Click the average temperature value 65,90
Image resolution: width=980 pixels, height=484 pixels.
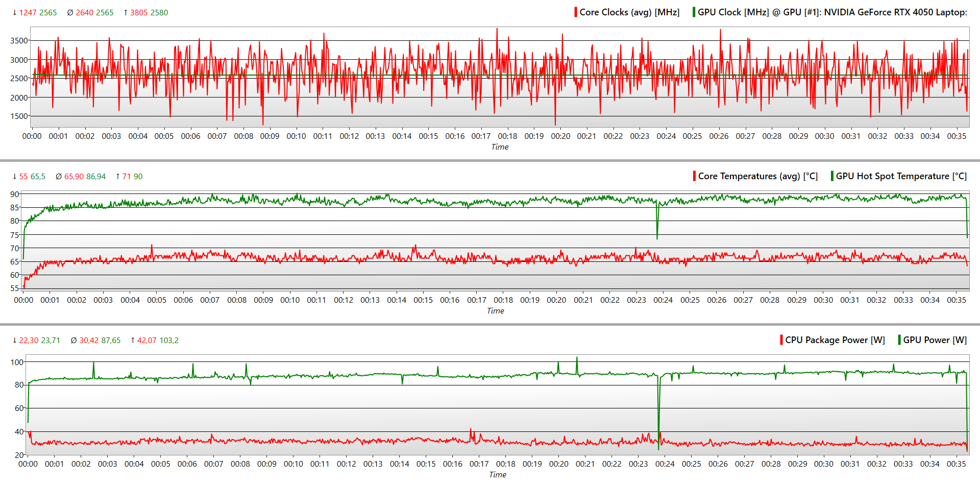[74, 177]
